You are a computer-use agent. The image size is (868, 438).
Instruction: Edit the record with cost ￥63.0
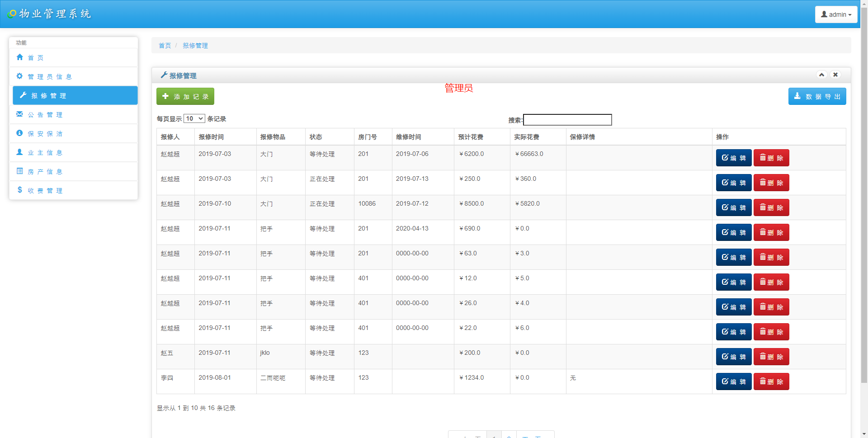pos(734,257)
